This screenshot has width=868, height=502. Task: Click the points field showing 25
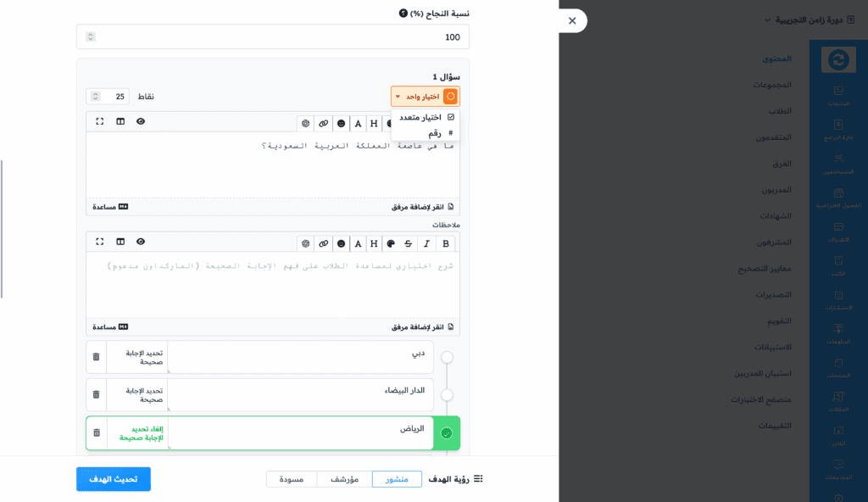[108, 97]
